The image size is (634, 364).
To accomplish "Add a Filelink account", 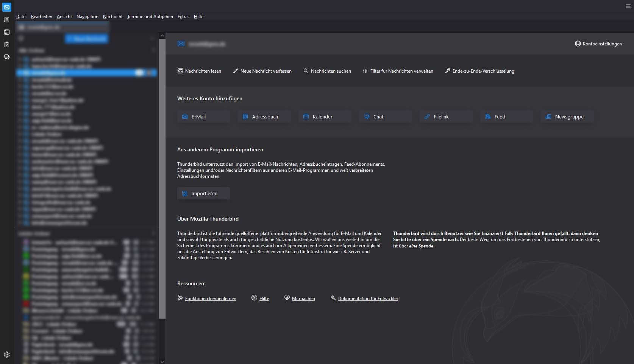I will (446, 117).
